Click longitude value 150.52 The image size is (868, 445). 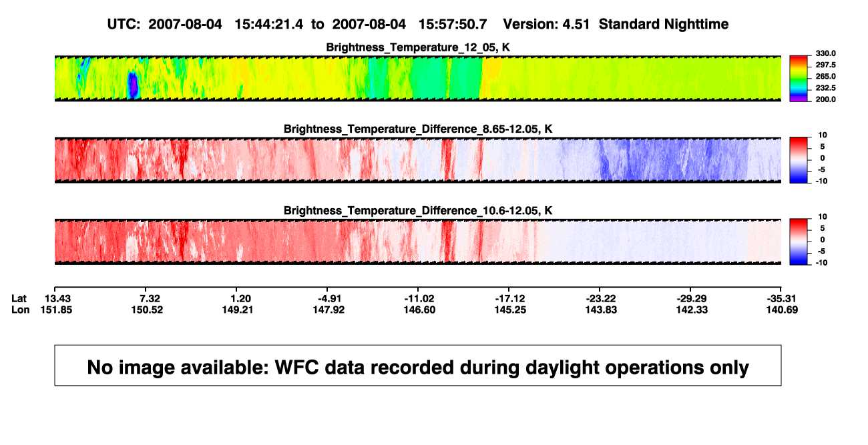pos(149,310)
